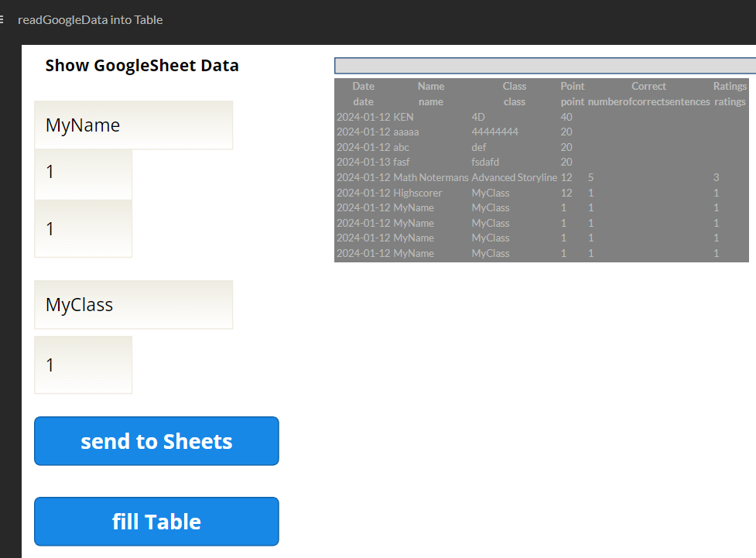Click the Point column header
756x558 pixels.
[x=573, y=86]
